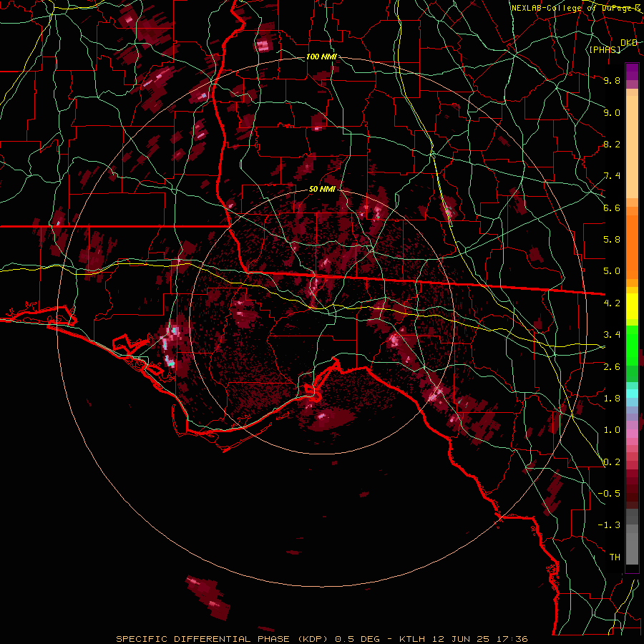This screenshot has width=644, height=644.
Task: Select the 5.8 color scale label
Action: 612,240
